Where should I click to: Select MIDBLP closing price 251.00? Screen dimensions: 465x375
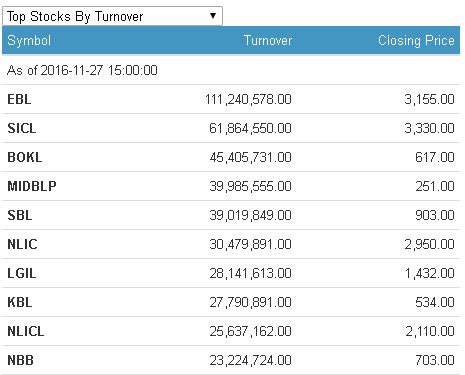point(435,186)
